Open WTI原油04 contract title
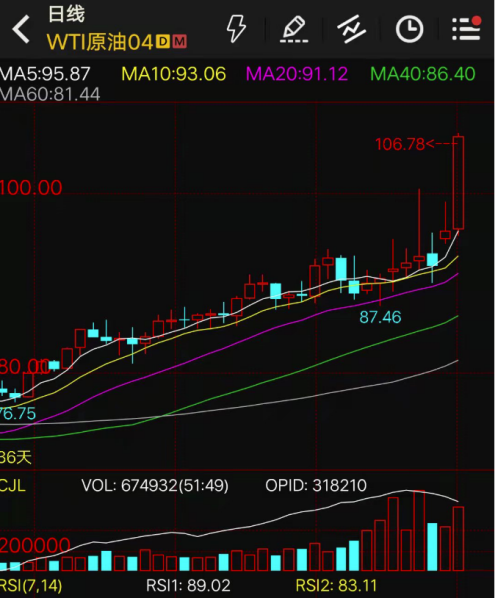The height and width of the screenshot is (598, 498). point(100,42)
